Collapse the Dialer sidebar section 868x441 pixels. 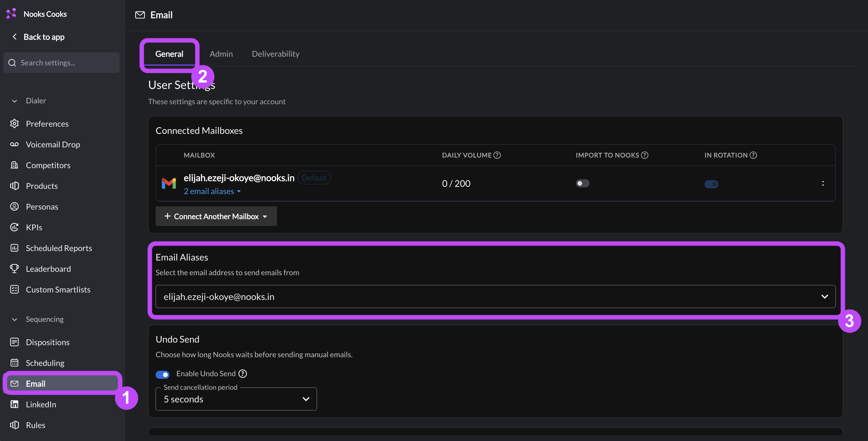[x=14, y=101]
